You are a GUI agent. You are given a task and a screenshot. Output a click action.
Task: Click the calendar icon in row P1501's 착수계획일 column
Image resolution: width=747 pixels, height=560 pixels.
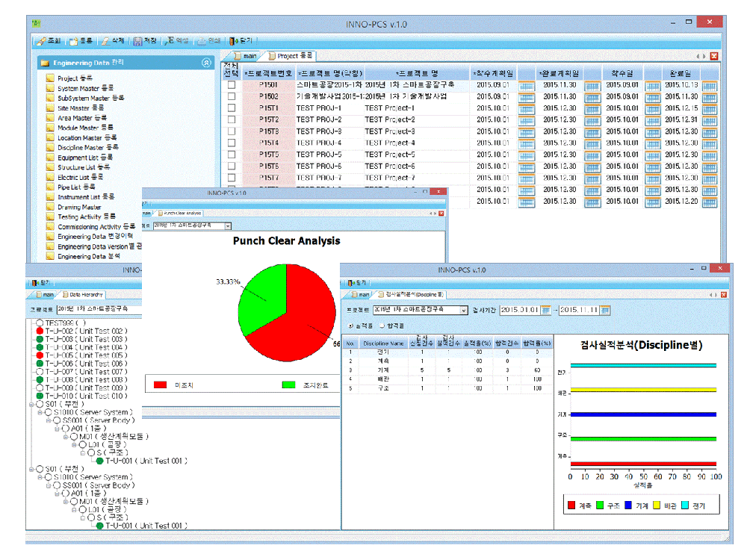(527, 85)
